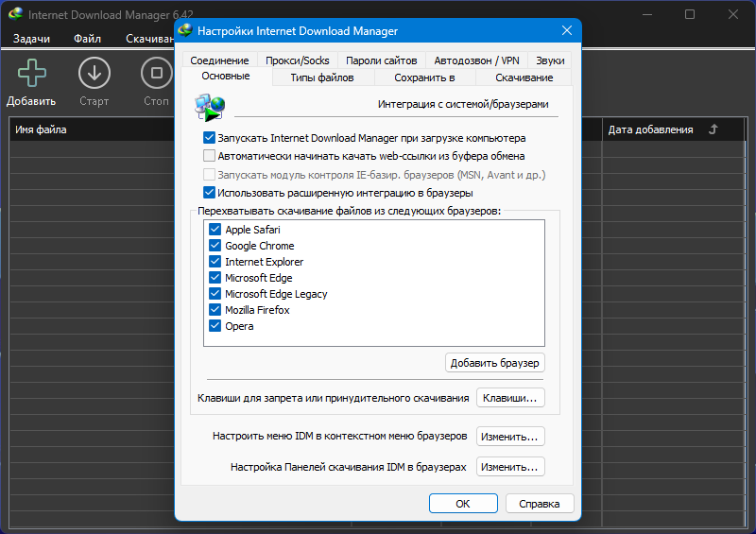This screenshot has height=534, width=756.
Task: Open the Задачи menu in main window
Action: (31, 39)
